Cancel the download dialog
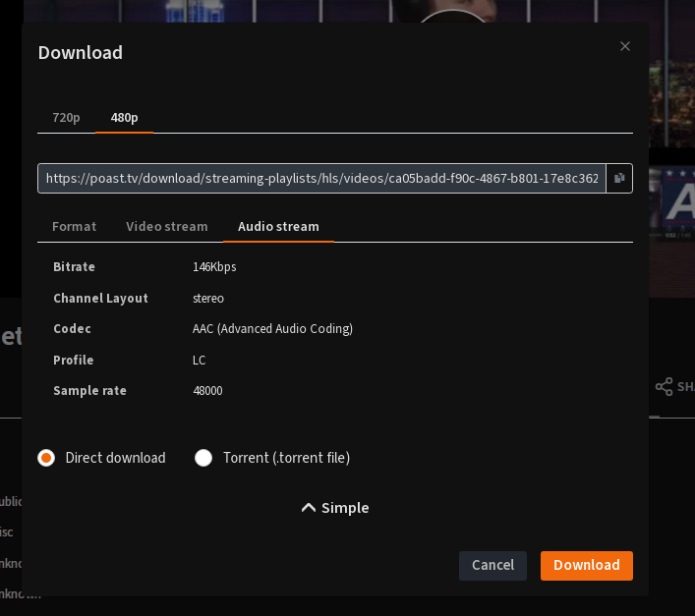The image size is (695, 616). pyautogui.click(x=492, y=566)
